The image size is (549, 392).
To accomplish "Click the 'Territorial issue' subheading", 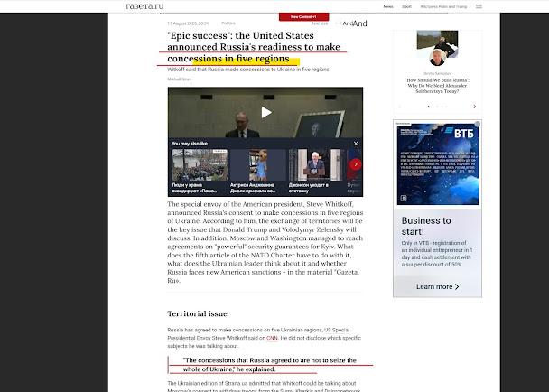I will pyautogui.click(x=197, y=313).
